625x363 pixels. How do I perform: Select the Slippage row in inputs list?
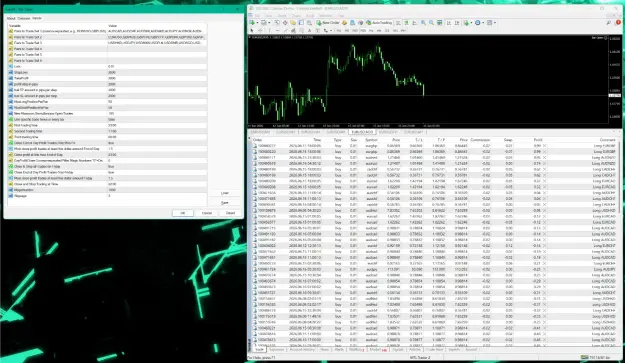pos(107,196)
